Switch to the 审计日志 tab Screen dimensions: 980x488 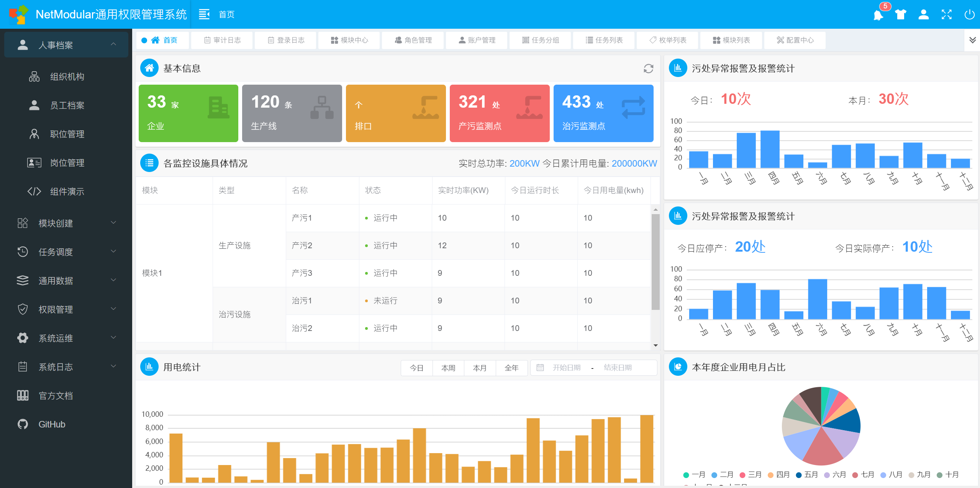[x=222, y=40]
